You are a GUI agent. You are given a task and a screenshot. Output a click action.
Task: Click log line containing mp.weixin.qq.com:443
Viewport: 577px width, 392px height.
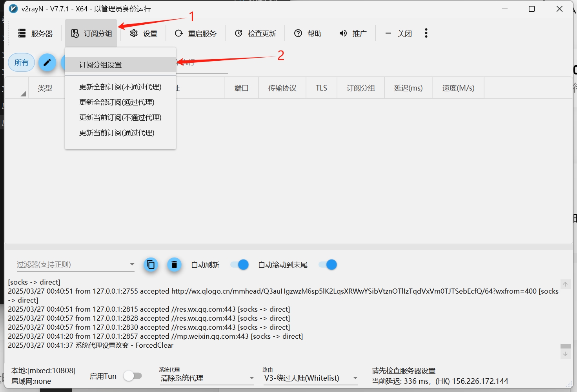point(155,336)
